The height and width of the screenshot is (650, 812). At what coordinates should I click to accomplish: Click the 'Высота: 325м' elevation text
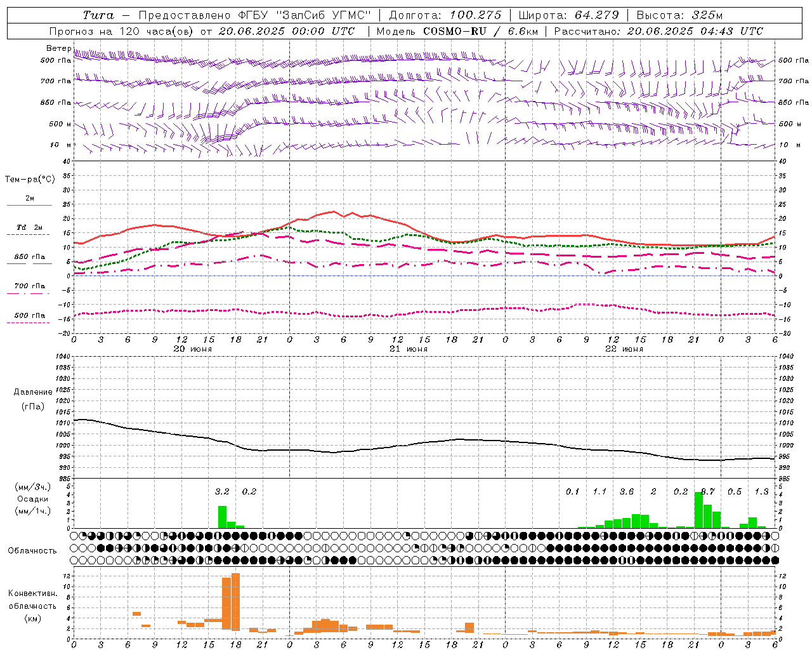[x=679, y=15]
